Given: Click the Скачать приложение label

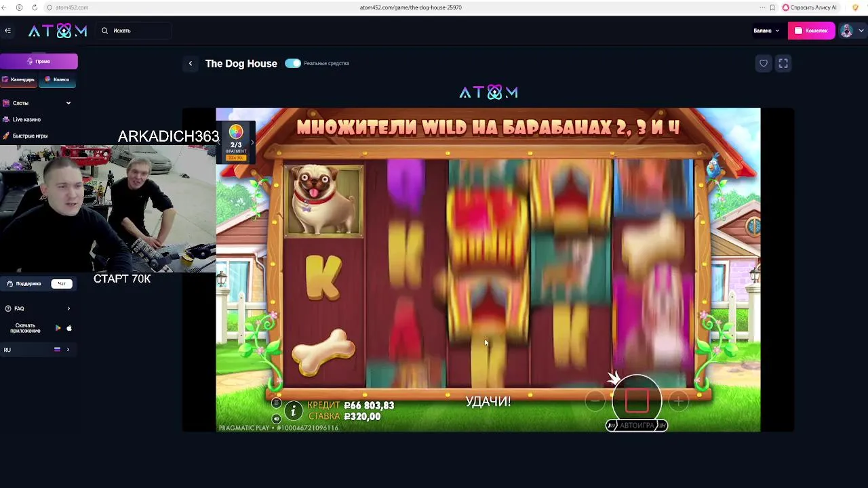Looking at the screenshot, I should click(x=25, y=328).
